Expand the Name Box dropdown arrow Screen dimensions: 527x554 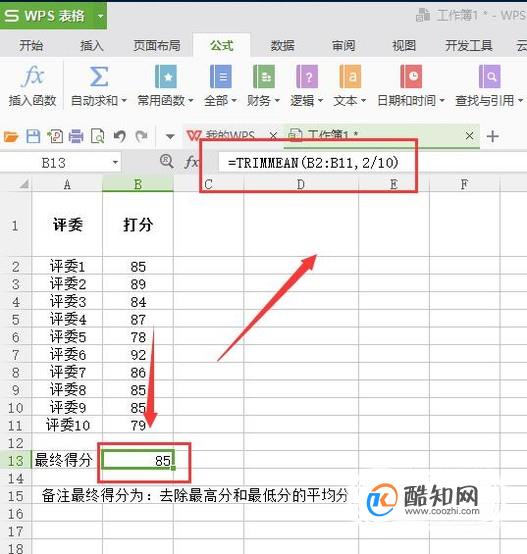(x=115, y=163)
